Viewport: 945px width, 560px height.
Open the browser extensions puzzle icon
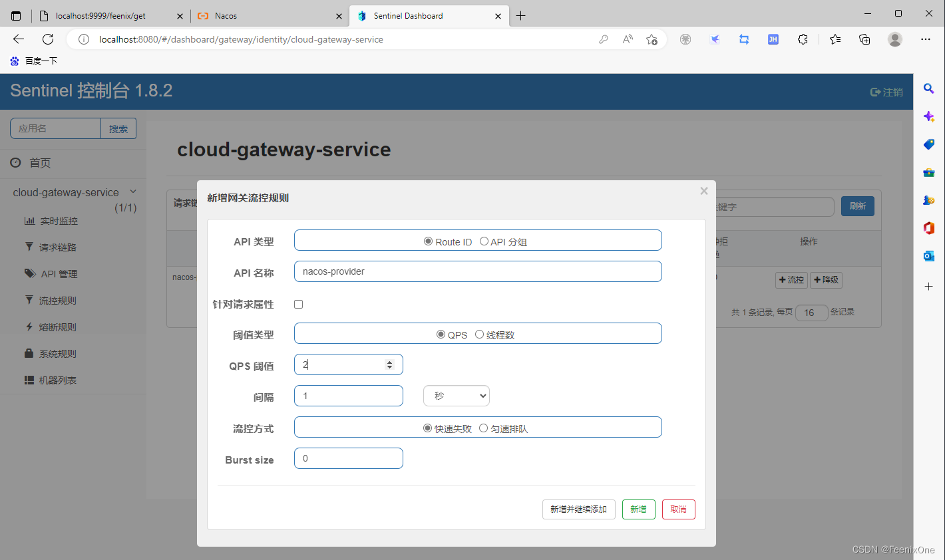tap(803, 39)
